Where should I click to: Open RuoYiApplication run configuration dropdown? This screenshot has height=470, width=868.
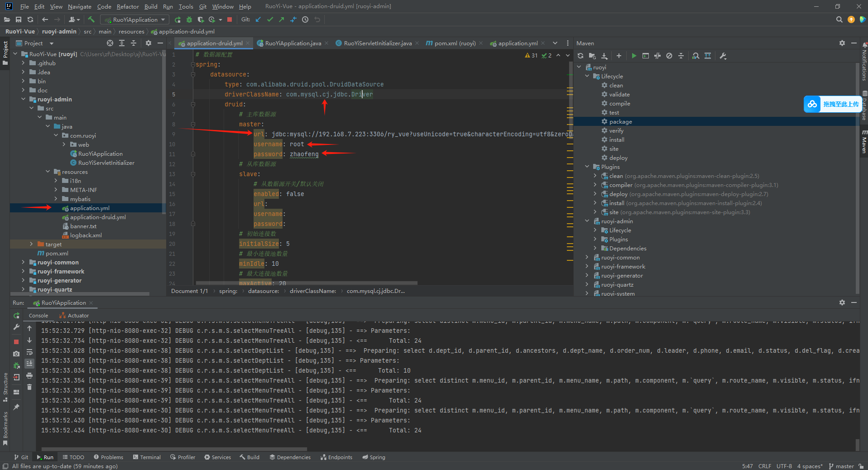(x=135, y=19)
